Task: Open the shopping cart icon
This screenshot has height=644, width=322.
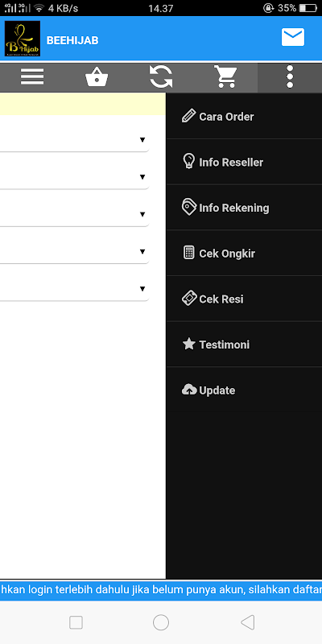Action: pyautogui.click(x=225, y=76)
